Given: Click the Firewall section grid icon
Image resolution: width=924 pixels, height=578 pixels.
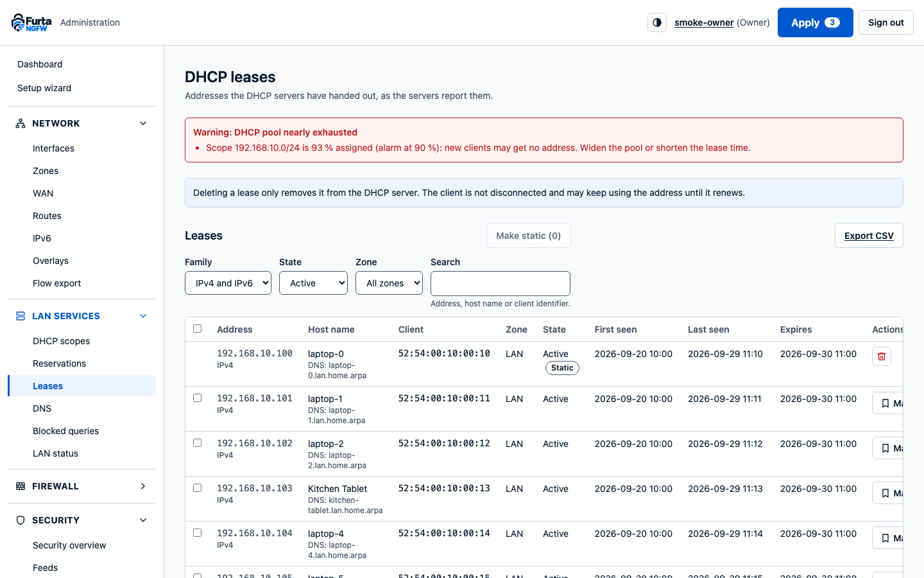Looking at the screenshot, I should [x=21, y=486].
